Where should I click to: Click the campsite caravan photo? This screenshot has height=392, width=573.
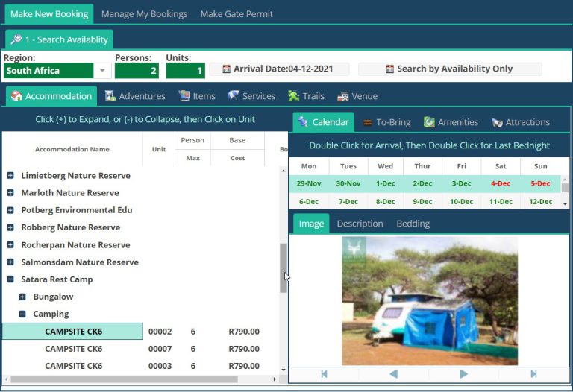(x=430, y=301)
